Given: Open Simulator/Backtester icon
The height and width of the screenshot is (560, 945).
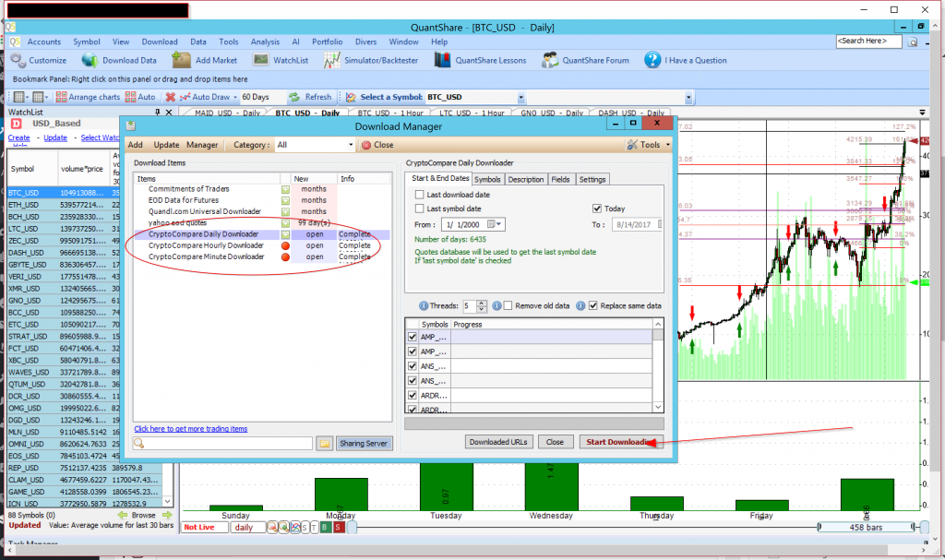Looking at the screenshot, I should pyautogui.click(x=331, y=60).
